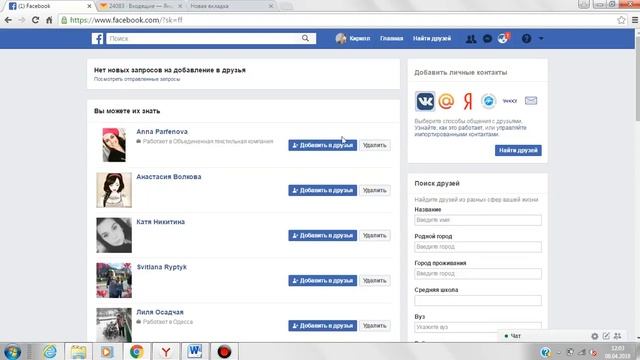Image resolution: width=640 pixels, height=360 pixels.
Task: Open Chrome from the taskbar
Action: click(137, 351)
